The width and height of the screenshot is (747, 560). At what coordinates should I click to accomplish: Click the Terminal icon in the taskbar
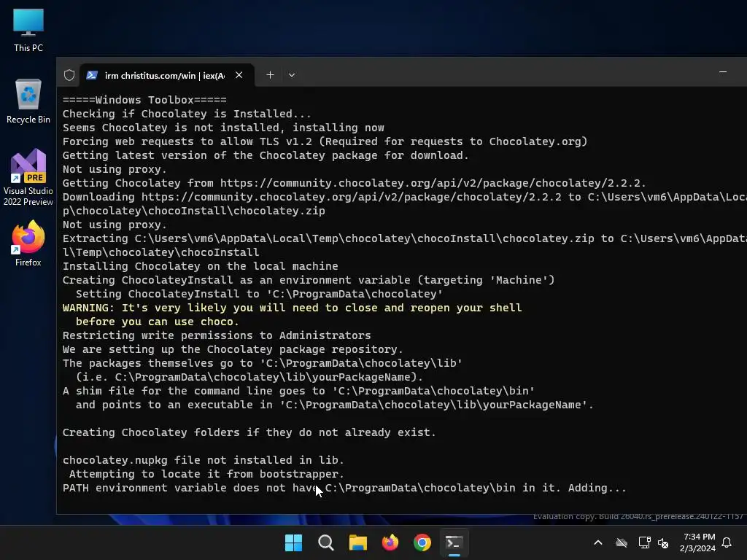(x=454, y=542)
